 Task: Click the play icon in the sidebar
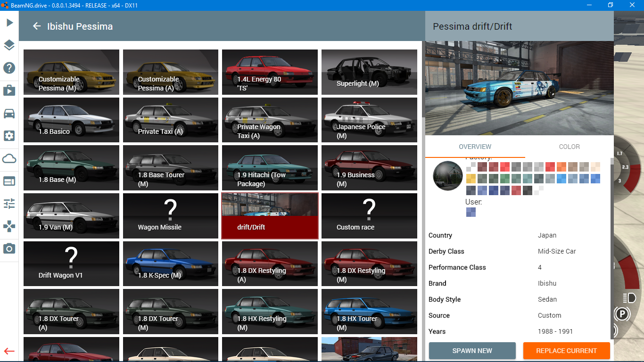[x=9, y=23]
